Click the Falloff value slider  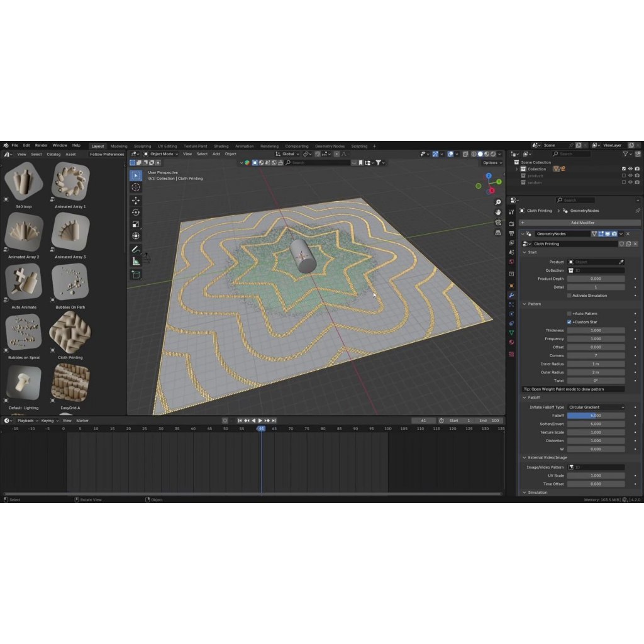pos(596,416)
